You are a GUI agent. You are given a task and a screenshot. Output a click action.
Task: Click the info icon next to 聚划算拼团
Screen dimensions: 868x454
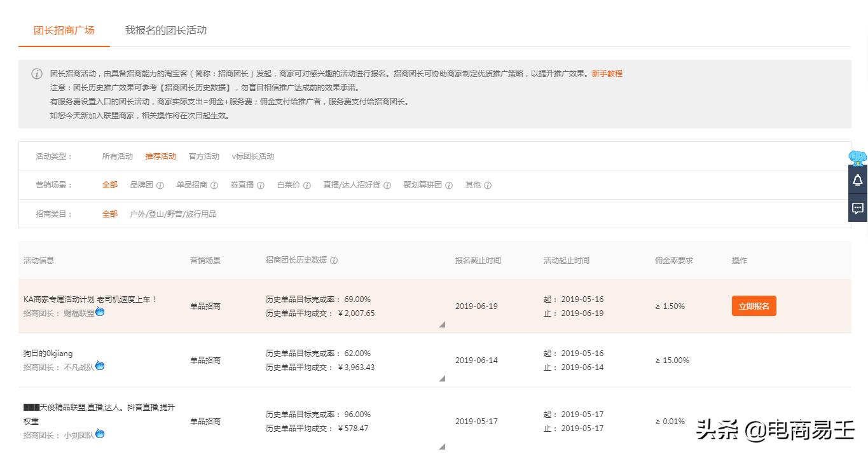point(449,185)
